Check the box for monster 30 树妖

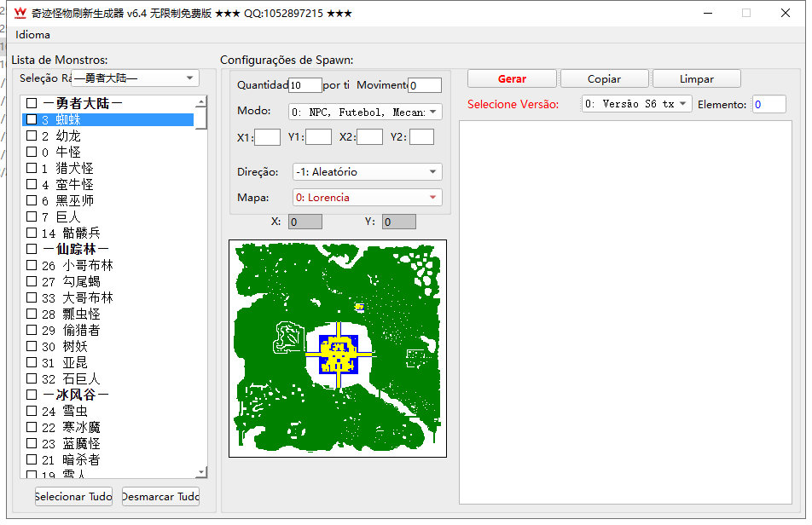32,346
